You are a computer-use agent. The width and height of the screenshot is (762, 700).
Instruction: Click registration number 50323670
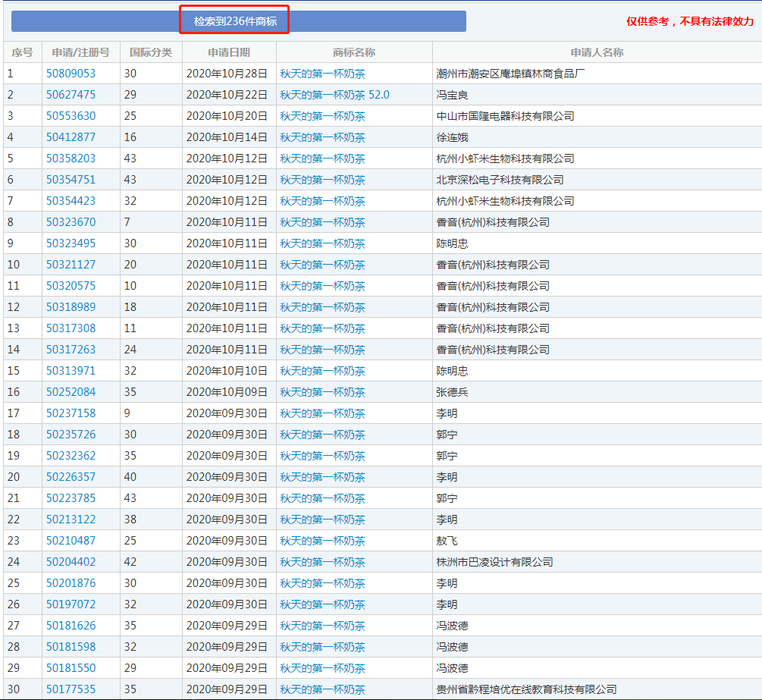(x=71, y=222)
